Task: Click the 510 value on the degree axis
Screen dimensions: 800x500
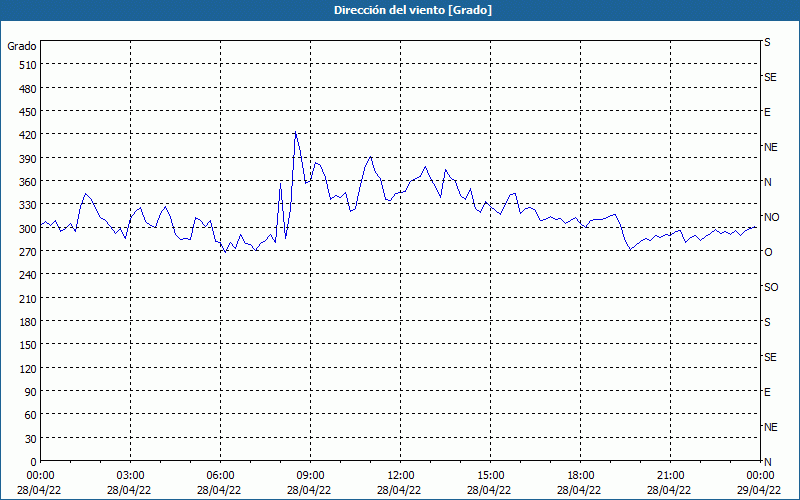Action: (x=28, y=65)
